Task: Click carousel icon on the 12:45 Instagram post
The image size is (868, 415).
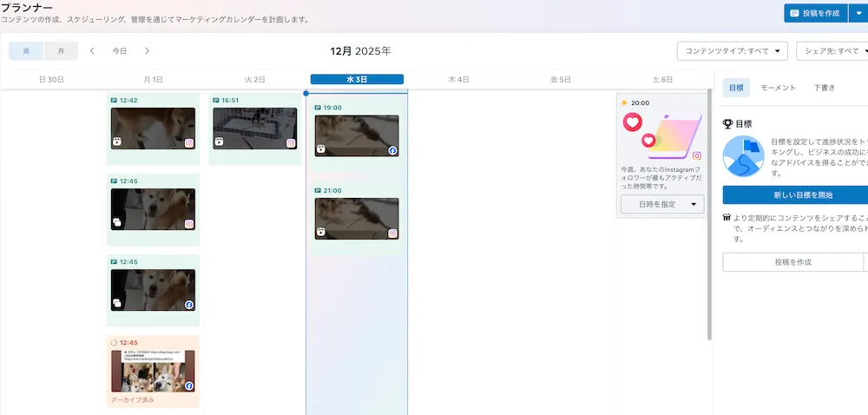Action: point(117,222)
